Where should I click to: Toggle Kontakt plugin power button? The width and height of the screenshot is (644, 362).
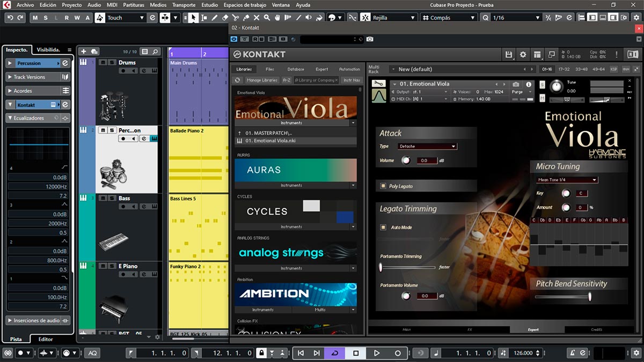pyautogui.click(x=234, y=39)
